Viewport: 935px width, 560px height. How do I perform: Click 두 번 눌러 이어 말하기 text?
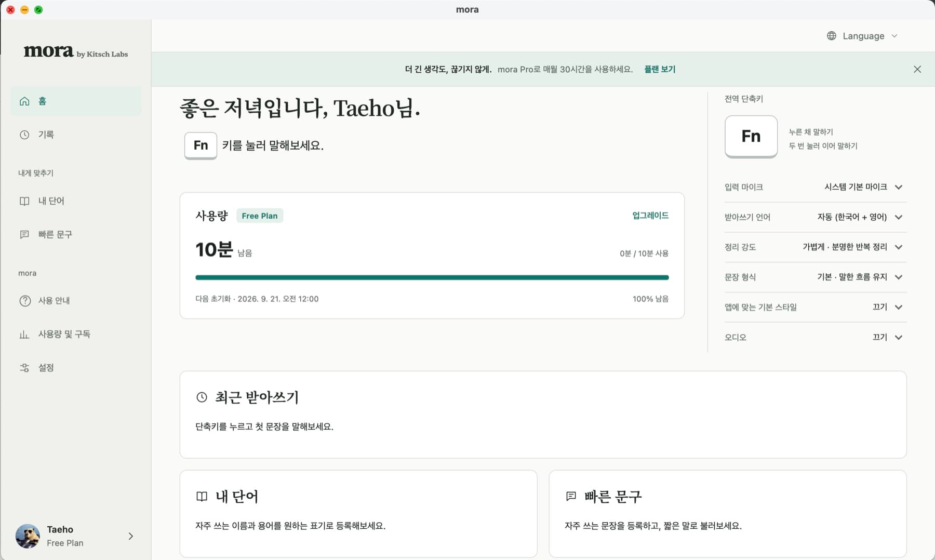coord(823,146)
